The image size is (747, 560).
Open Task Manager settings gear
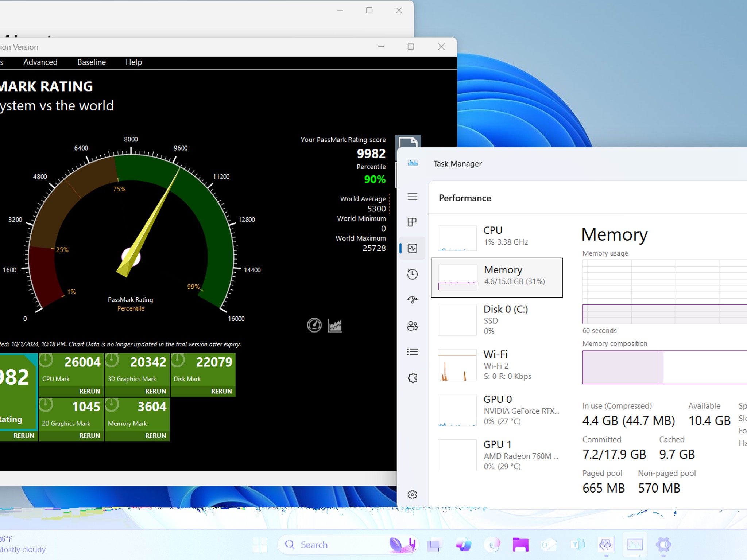pos(412,495)
